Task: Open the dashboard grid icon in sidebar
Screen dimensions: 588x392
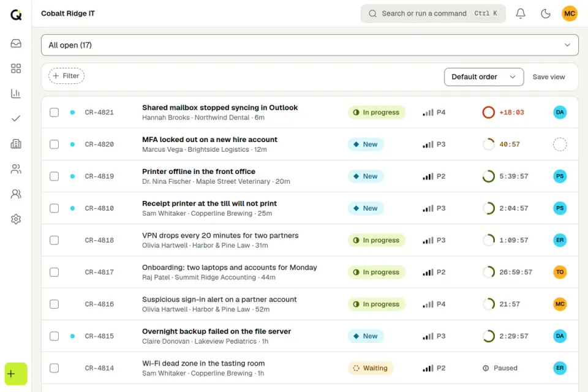Action: (16, 68)
